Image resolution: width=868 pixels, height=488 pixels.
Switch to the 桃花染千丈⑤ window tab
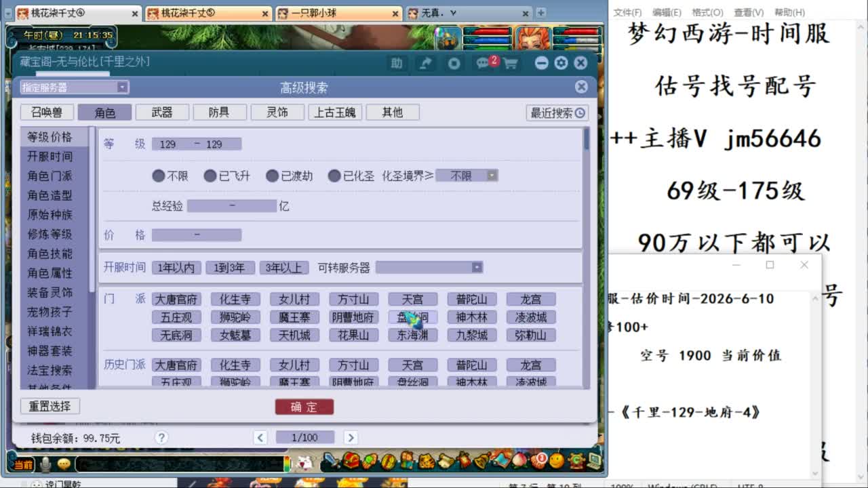[x=208, y=13]
